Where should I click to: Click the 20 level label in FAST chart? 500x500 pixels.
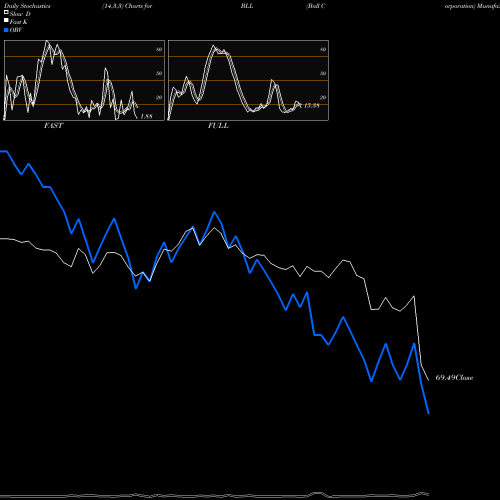point(159,97)
